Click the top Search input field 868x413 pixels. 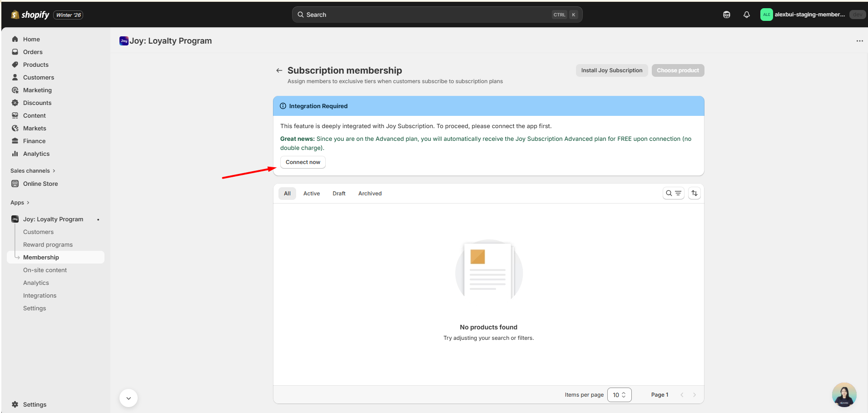click(x=427, y=15)
